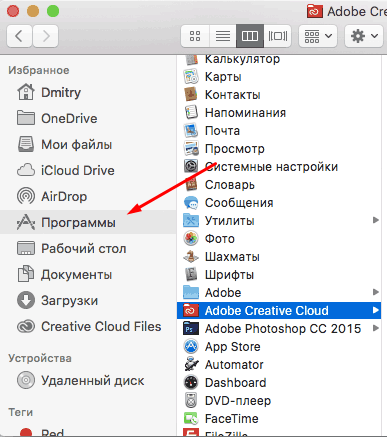Open the item arrangement dropdown

pyautogui.click(x=318, y=36)
